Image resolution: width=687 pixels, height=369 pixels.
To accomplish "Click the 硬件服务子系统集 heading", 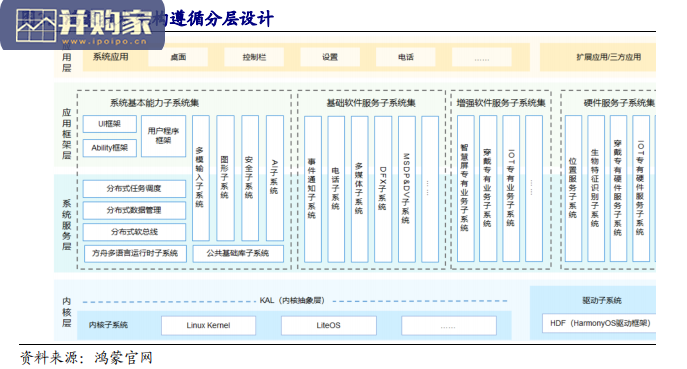I will click(619, 103).
